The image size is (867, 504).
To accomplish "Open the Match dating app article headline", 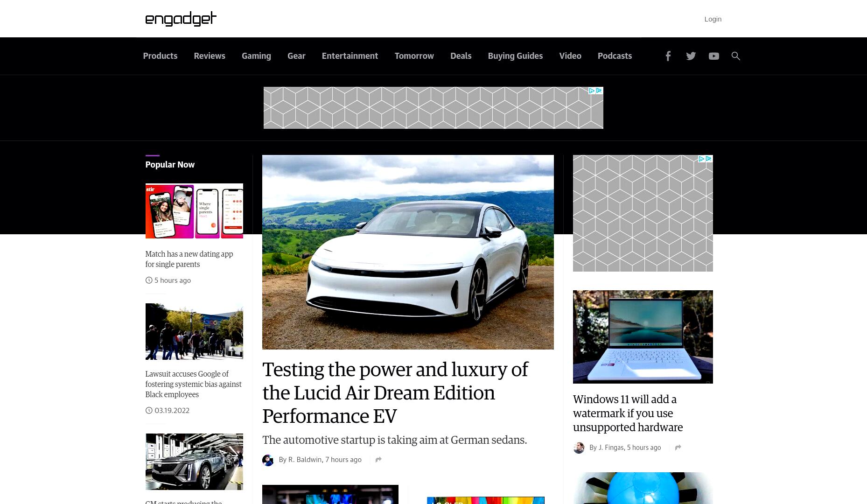I will (189, 259).
